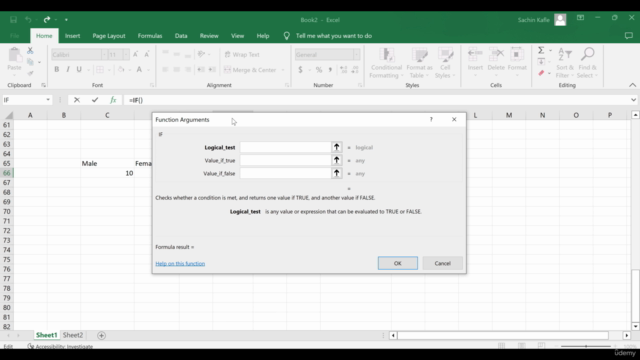Click the Tell me what you want to do box
Image resolution: width=640 pixels, height=360 pixels.
(333, 36)
